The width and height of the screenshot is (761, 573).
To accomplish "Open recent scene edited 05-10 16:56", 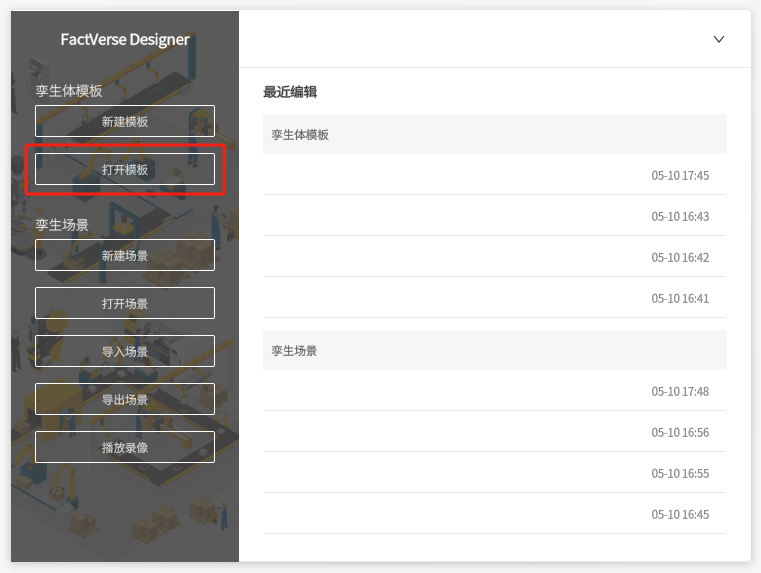I will tap(495, 432).
